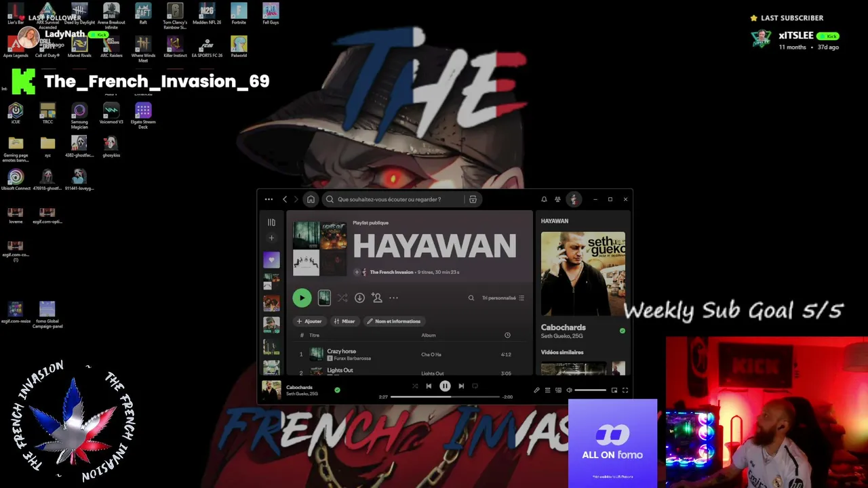
Task: Click the Ajouter button
Action: pos(309,321)
